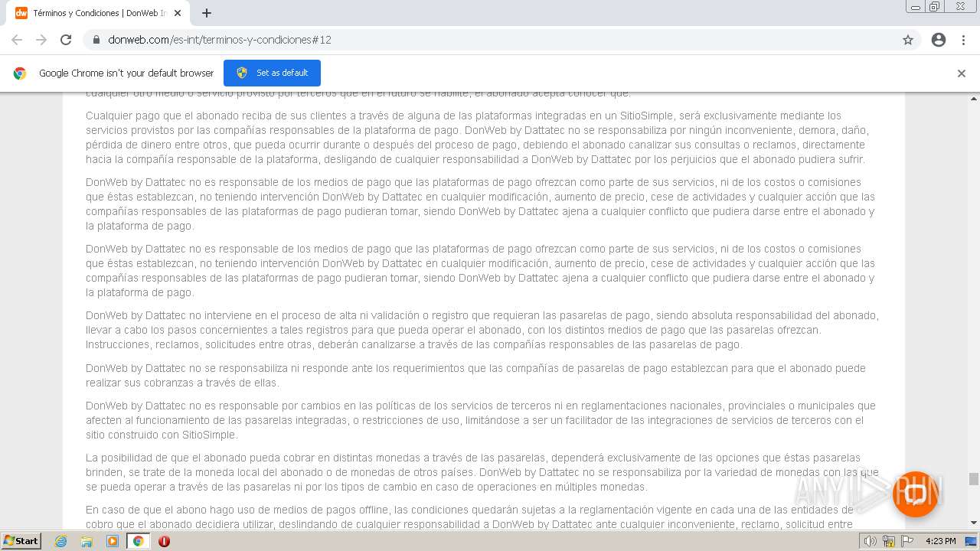Open the media player taskbar icon

[x=113, y=541]
